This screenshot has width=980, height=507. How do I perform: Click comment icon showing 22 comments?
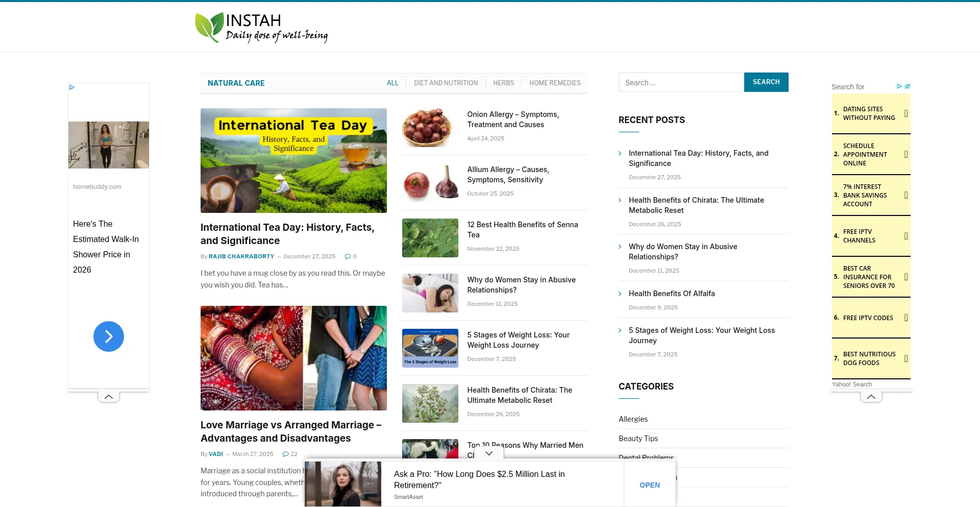[x=286, y=454]
